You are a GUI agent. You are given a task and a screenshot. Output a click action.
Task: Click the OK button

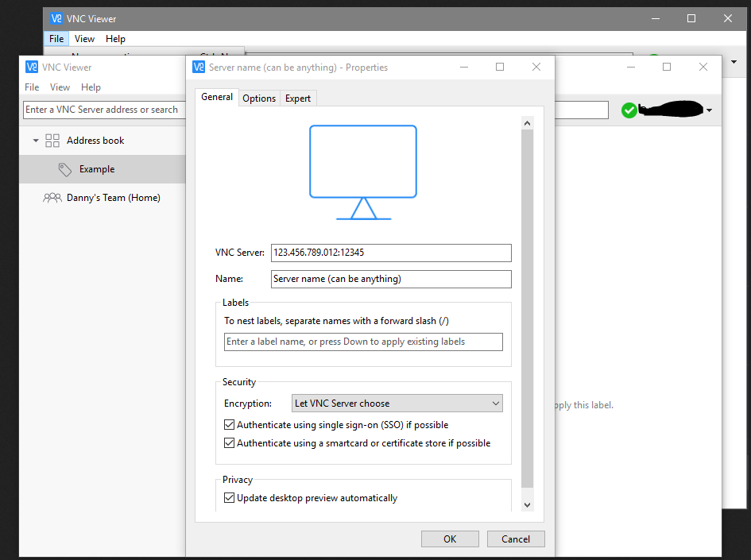pyautogui.click(x=450, y=539)
